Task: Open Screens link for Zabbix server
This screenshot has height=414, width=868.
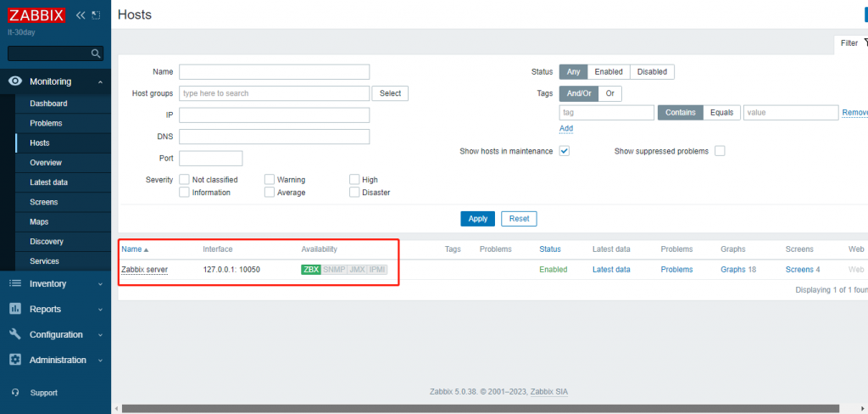Action: tap(799, 269)
